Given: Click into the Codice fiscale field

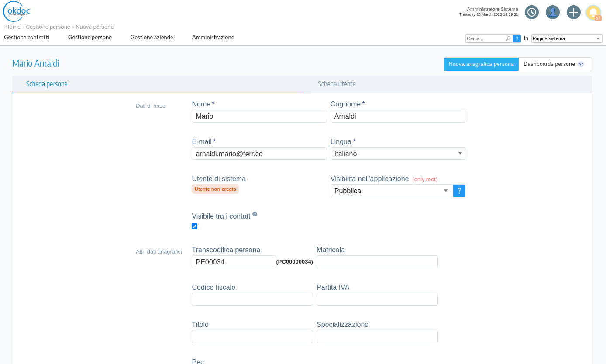Looking at the screenshot, I should tap(252, 299).
